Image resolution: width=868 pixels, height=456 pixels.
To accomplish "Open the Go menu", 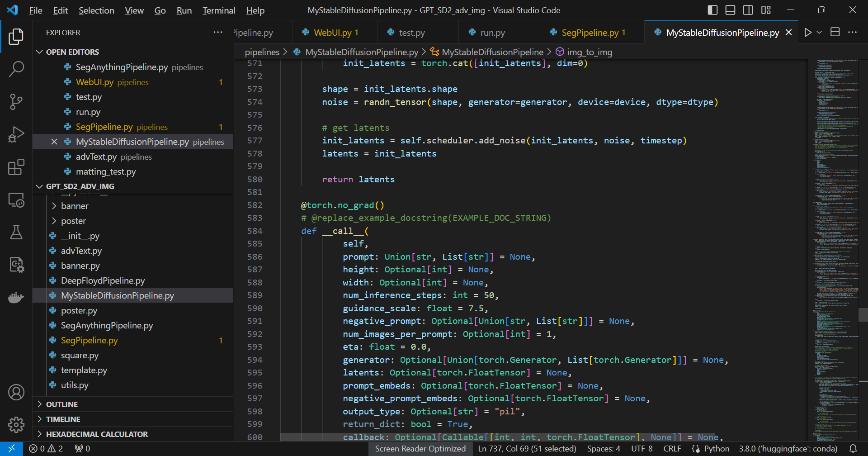I will (x=160, y=10).
